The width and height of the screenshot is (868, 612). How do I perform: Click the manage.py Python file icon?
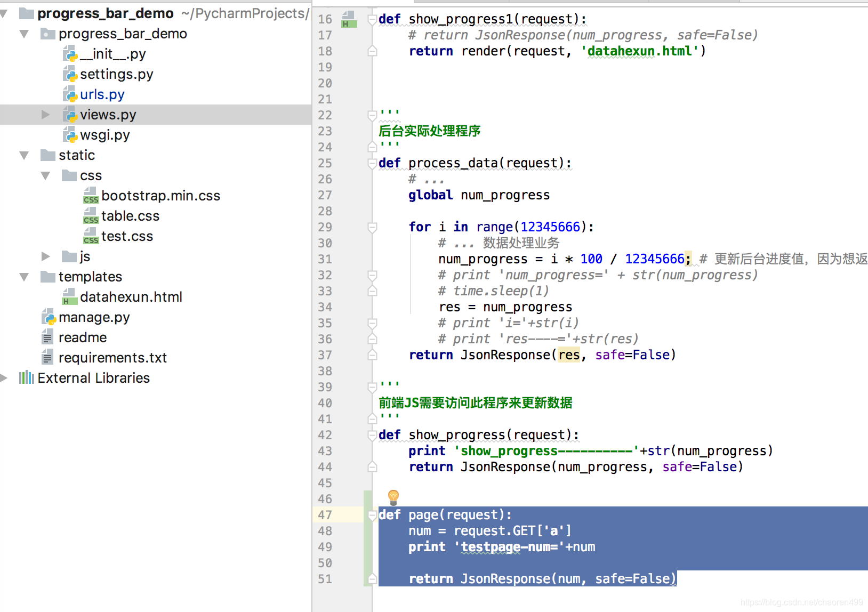point(49,317)
